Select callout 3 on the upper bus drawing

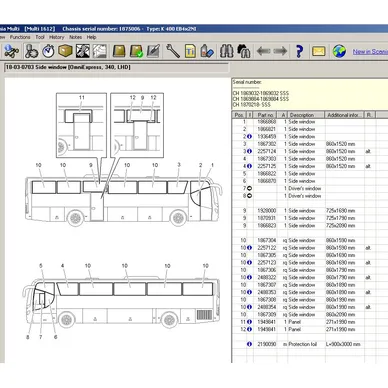[179, 165]
